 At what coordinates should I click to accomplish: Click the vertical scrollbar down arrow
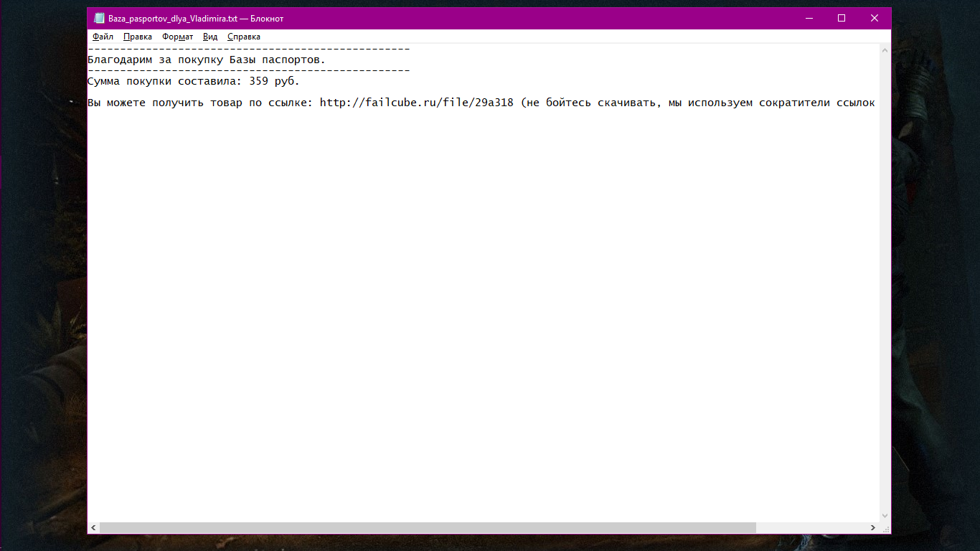(x=885, y=515)
